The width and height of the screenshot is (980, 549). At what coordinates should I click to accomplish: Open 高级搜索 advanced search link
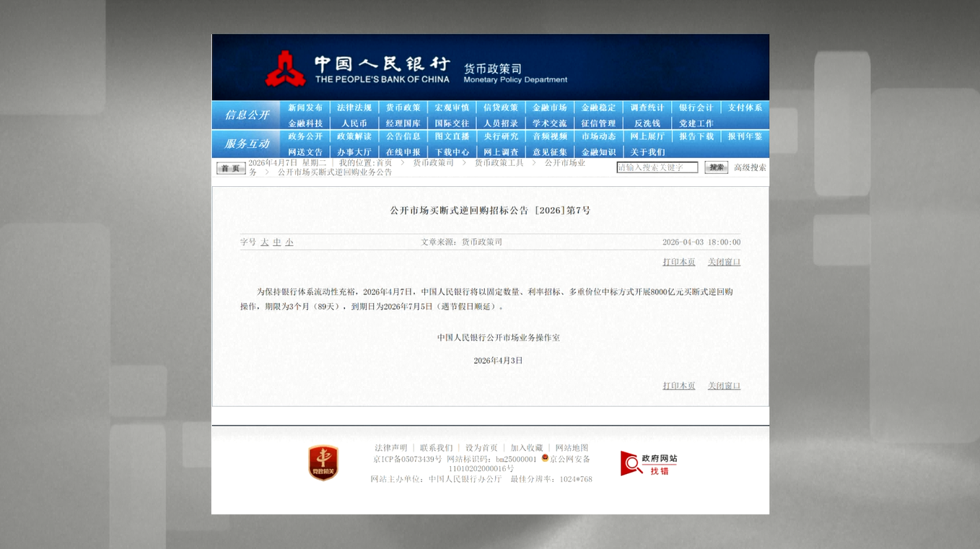click(x=750, y=167)
